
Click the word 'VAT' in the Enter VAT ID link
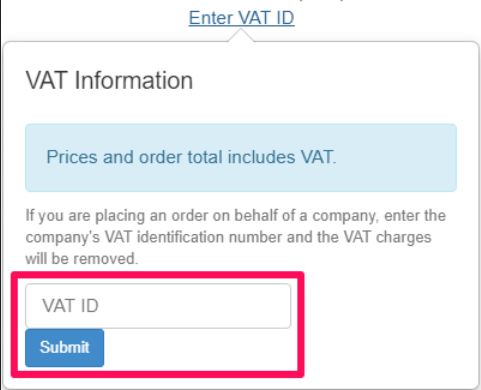pyautogui.click(x=253, y=18)
